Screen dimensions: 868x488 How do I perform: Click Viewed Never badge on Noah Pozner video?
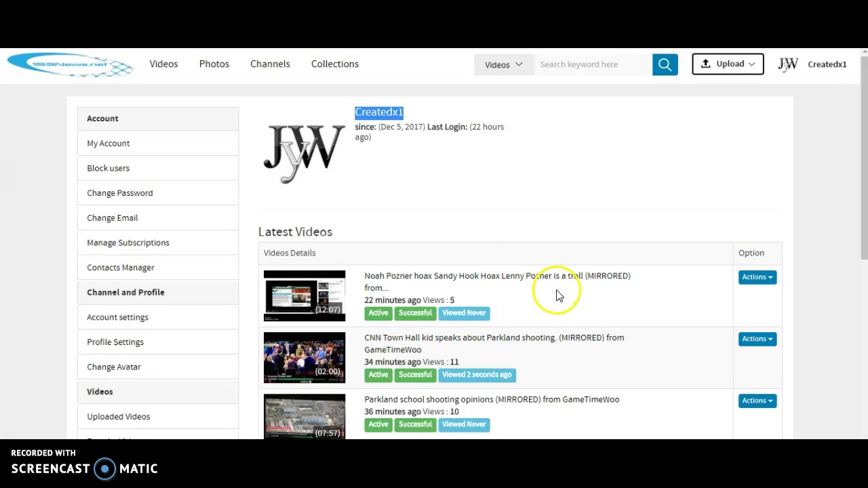coord(464,313)
